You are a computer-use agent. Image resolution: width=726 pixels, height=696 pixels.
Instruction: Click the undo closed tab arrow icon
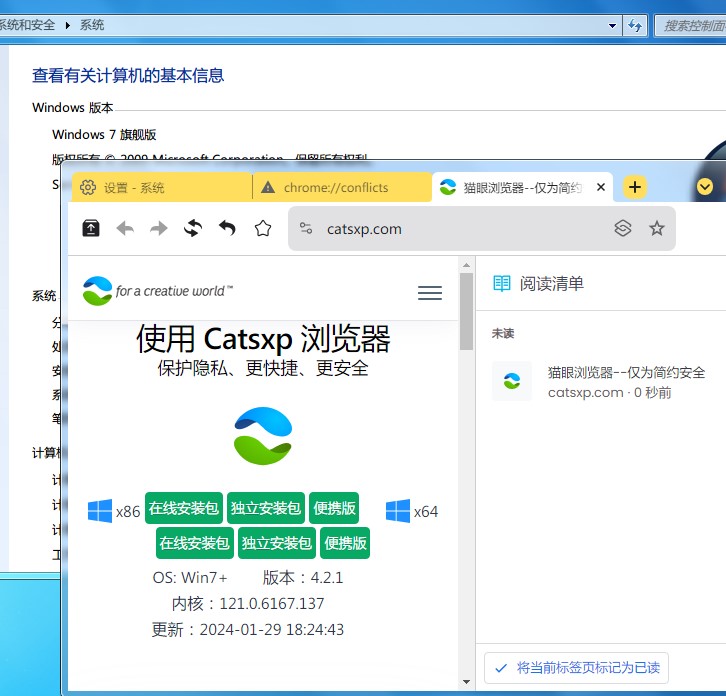227,228
